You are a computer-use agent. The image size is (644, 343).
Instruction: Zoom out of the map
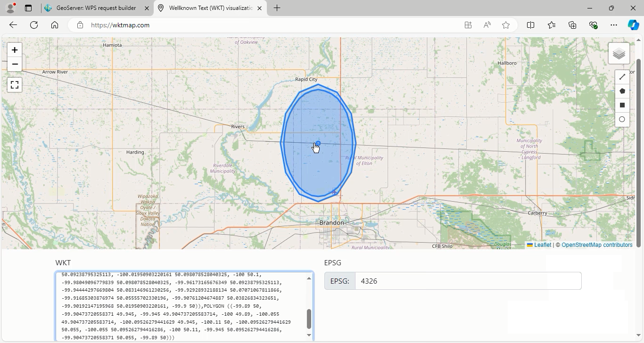(15, 64)
